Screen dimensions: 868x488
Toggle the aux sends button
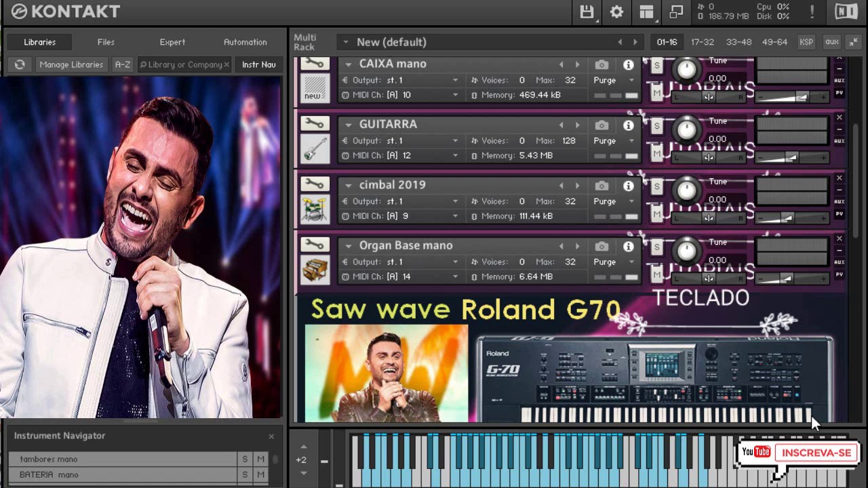832,42
